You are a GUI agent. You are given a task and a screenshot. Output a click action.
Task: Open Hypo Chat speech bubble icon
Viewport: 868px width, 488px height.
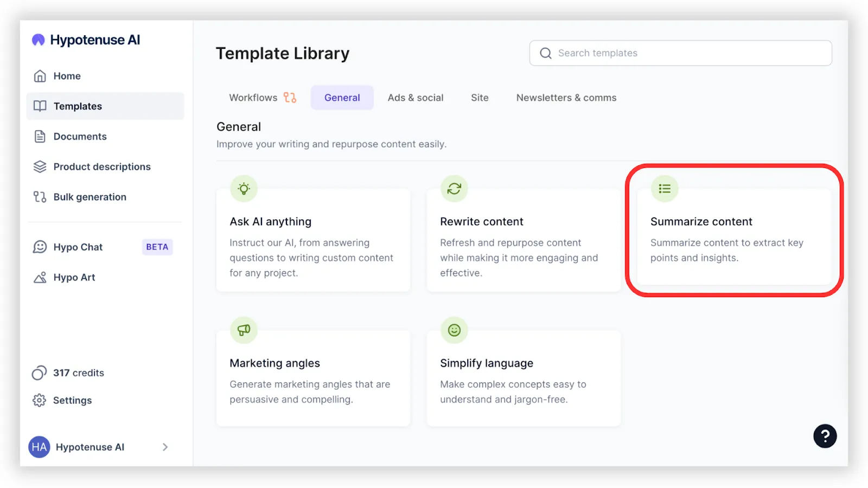click(40, 247)
